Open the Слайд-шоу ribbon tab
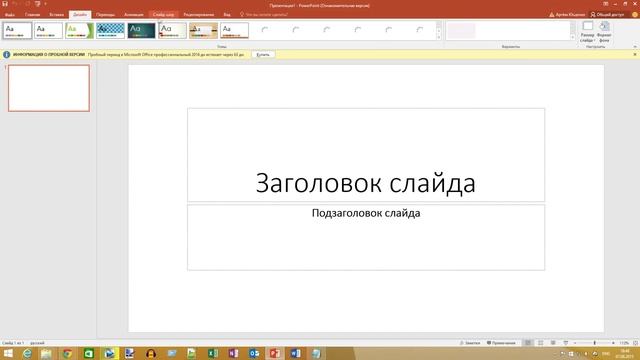This screenshot has width=640, height=360. 163,15
